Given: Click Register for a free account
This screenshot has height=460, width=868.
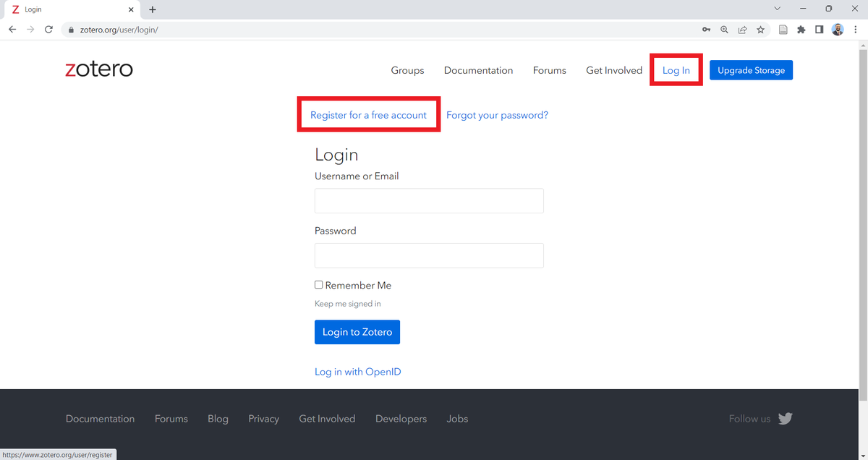Looking at the screenshot, I should click(x=368, y=115).
